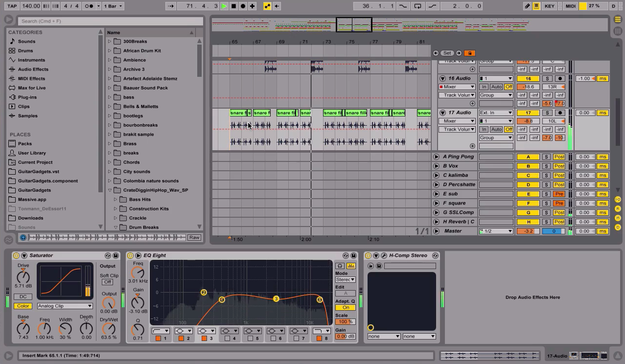
Task: Open Master output 1/2 dropdown
Action: (x=496, y=231)
